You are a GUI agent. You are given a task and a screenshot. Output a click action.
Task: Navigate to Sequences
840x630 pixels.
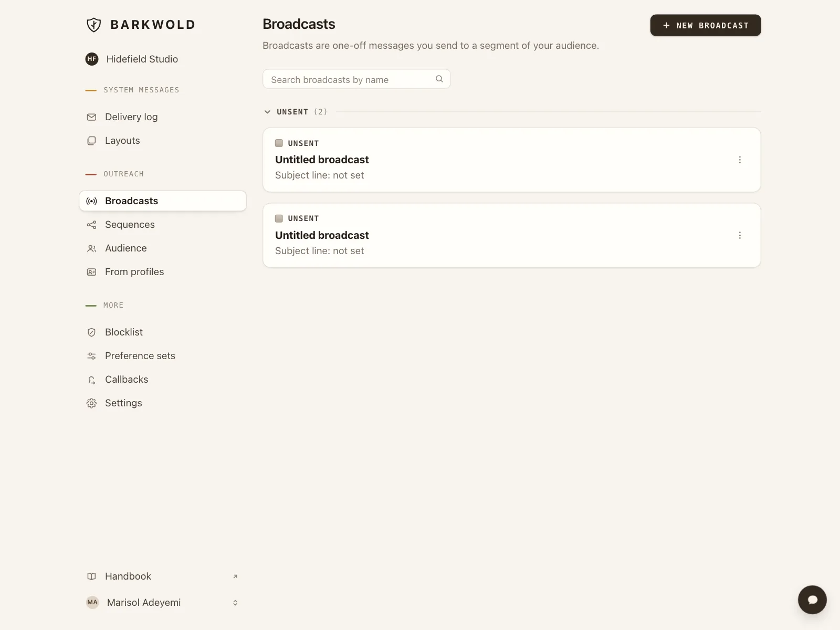tap(163, 225)
